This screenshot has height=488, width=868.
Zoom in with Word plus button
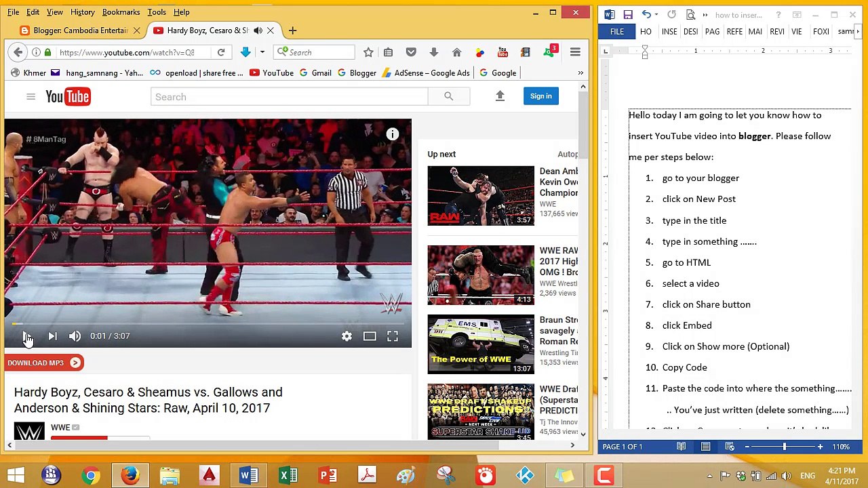820,447
